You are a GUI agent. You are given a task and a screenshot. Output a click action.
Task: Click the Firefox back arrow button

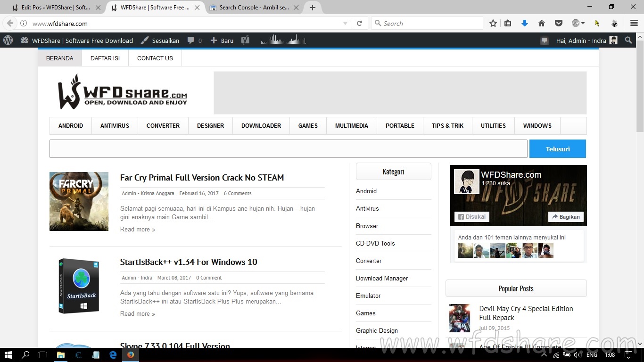coord(10,23)
